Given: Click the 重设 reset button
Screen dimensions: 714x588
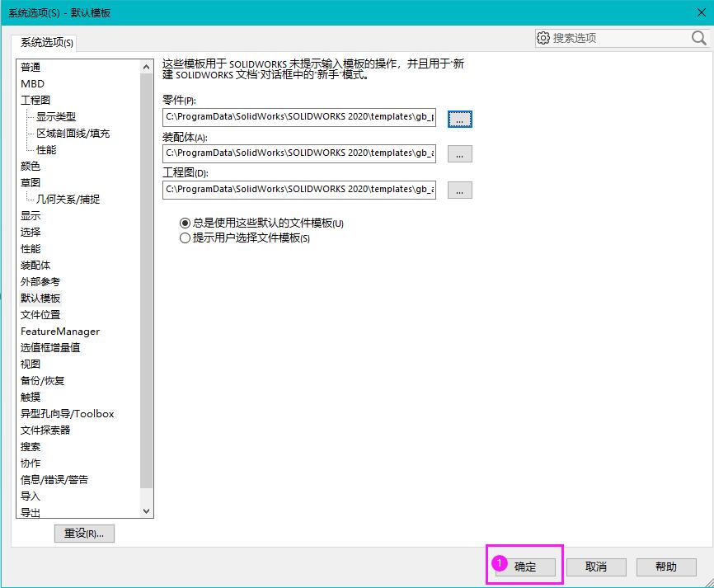Looking at the screenshot, I should point(84,533).
